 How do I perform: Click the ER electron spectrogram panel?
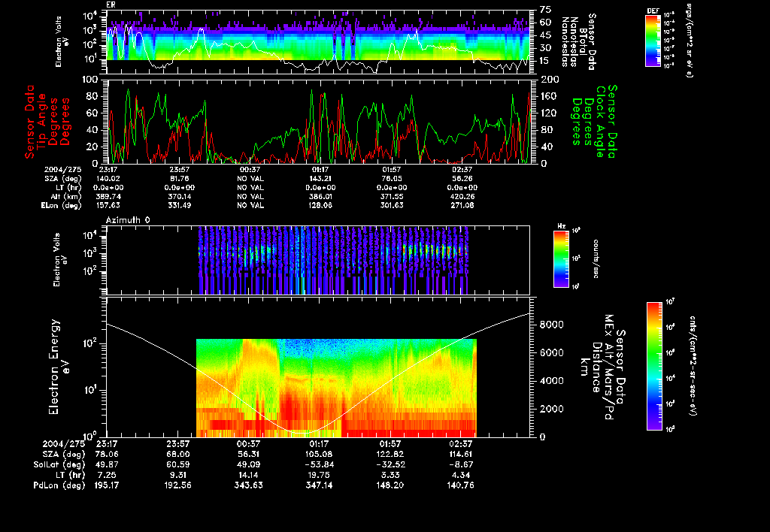319,42
